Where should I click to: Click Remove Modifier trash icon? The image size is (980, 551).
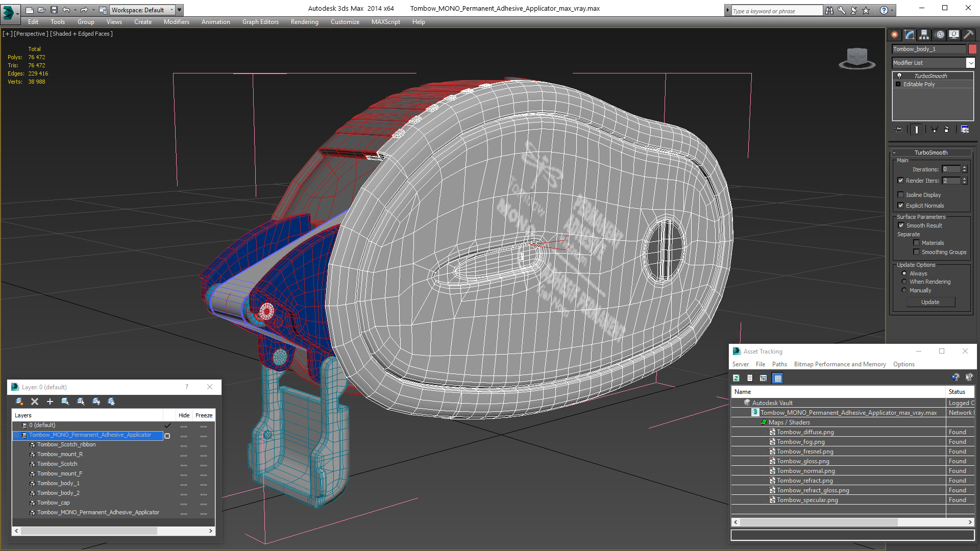coord(947,130)
